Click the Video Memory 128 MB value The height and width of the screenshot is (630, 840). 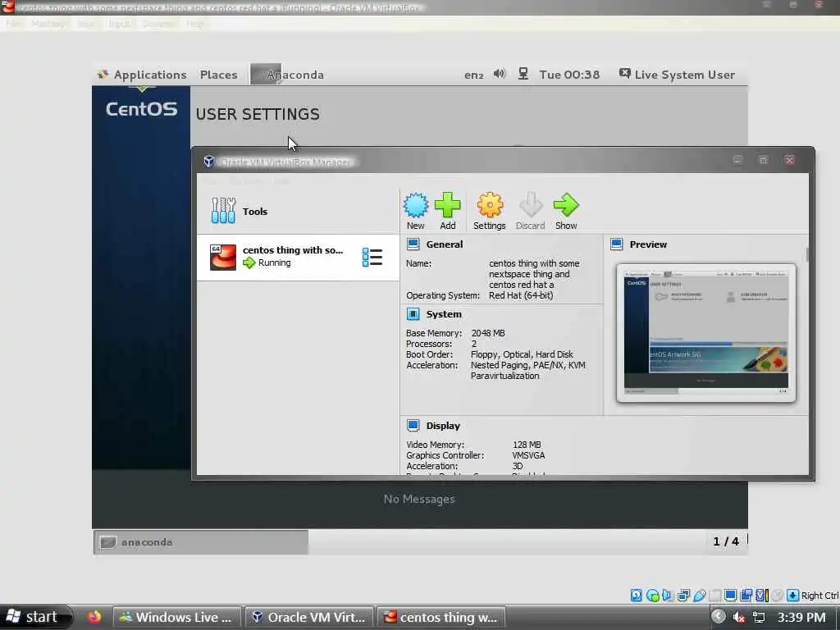(527, 445)
